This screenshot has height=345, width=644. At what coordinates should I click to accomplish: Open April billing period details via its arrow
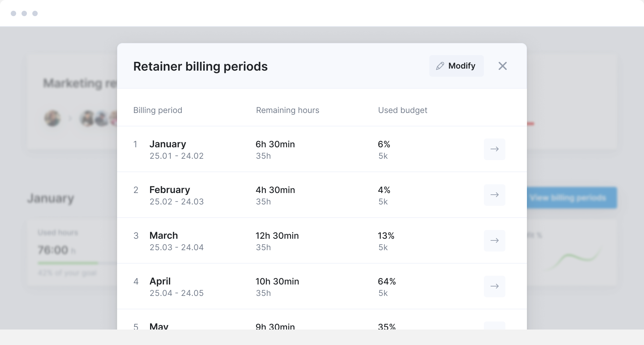(495, 286)
